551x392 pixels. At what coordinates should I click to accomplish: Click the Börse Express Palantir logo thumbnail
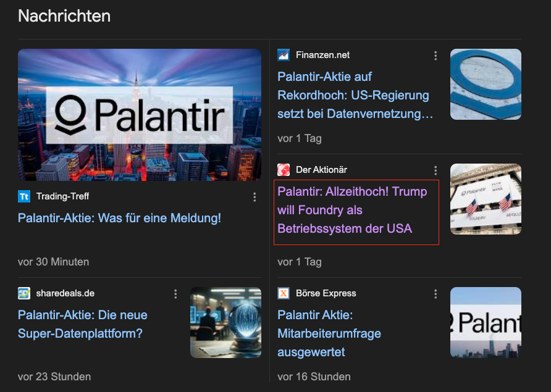pos(486,322)
